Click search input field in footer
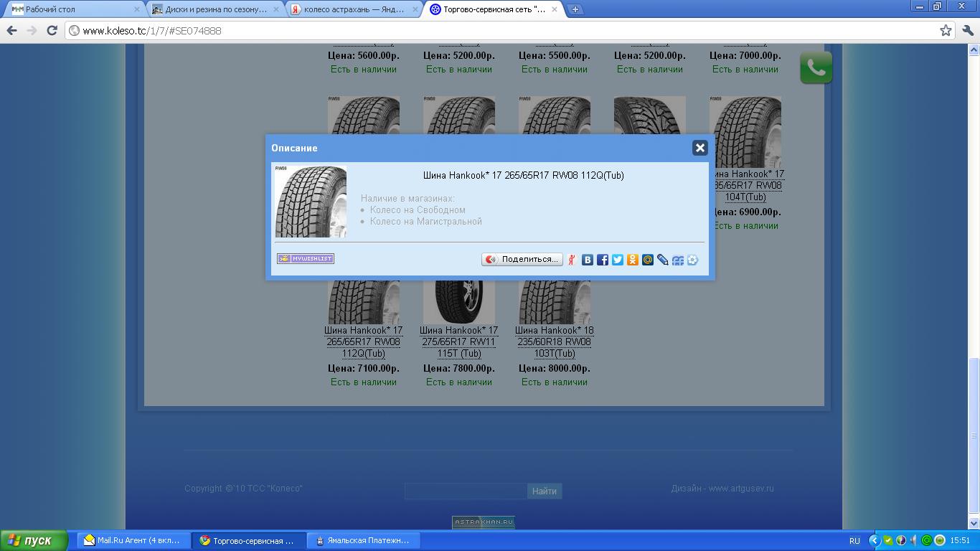The image size is (980, 551). pyautogui.click(x=465, y=491)
